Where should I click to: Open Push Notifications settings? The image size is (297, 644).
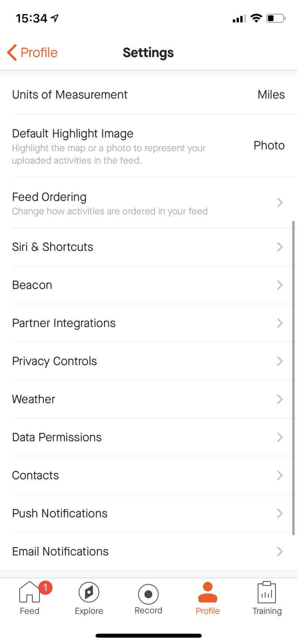(148, 513)
